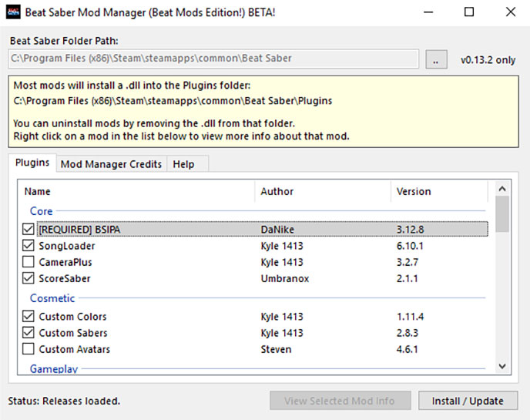Click the Steven author cell
The height and width of the screenshot is (420, 530).
point(276,349)
